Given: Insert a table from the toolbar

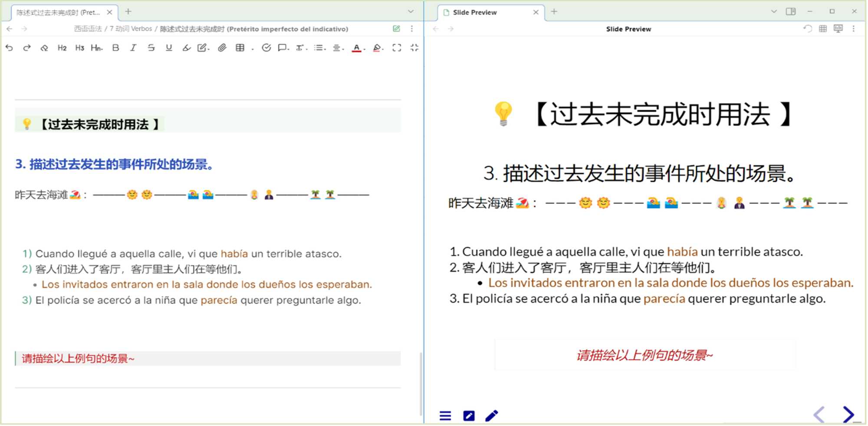Looking at the screenshot, I should coord(240,48).
